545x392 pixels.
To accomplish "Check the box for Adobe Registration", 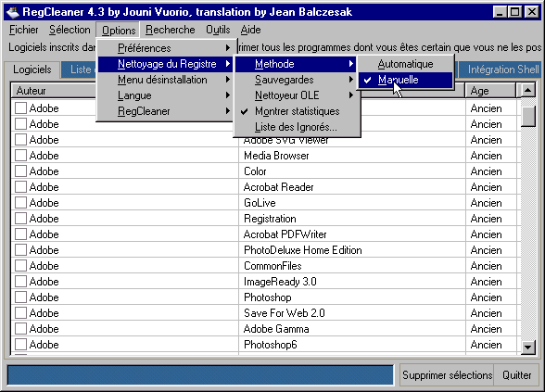I will (20, 219).
